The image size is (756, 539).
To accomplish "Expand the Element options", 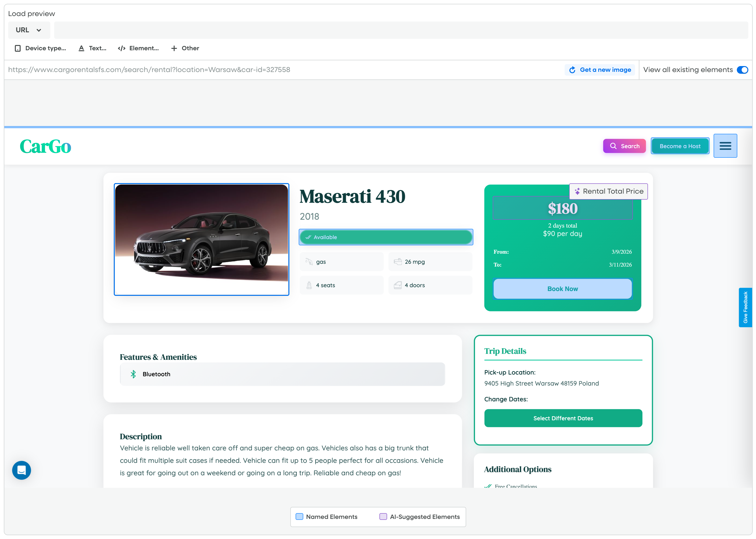I will tap(138, 48).
